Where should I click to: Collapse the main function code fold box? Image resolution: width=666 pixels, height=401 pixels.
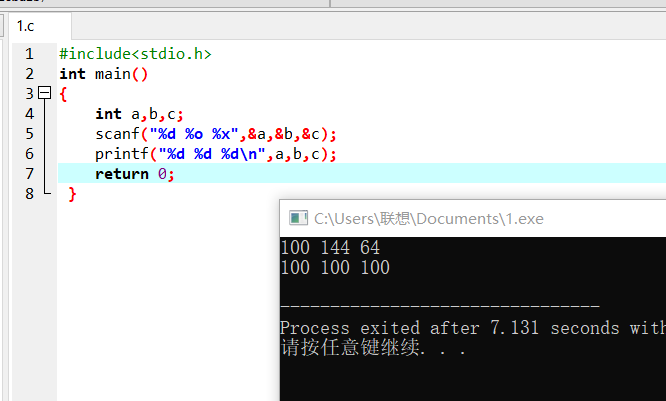45,93
